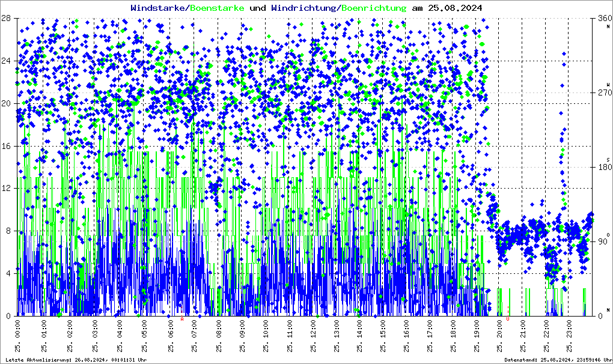Click the '8' value on left axis
613x364 pixels.
[8, 231]
